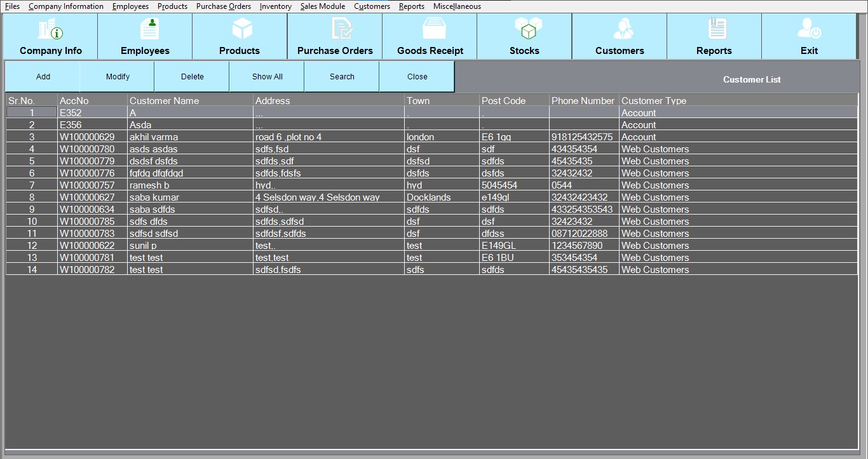This screenshot has width=868, height=459.
Task: Open the Products box icon
Action: [x=240, y=30]
